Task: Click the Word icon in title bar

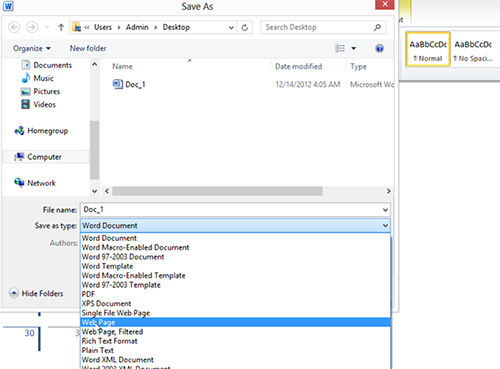Action: click(8, 6)
